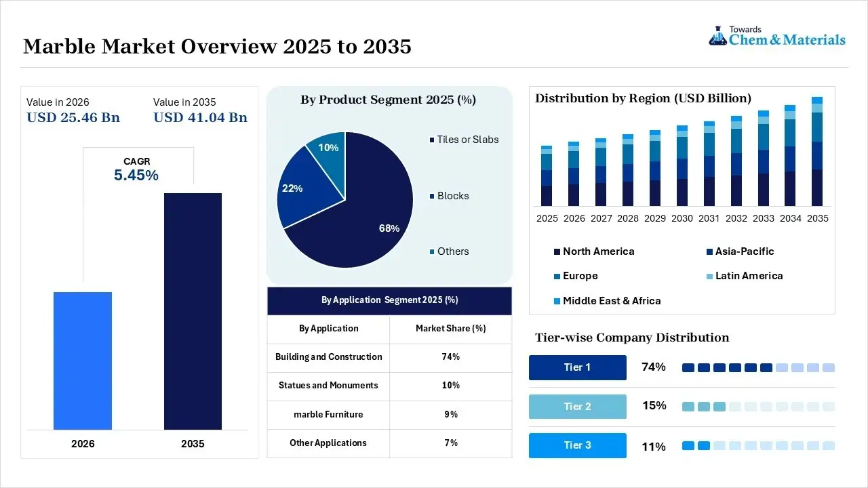The width and height of the screenshot is (868, 488).
Task: Click the "North America" legend label
Action: [599, 251]
